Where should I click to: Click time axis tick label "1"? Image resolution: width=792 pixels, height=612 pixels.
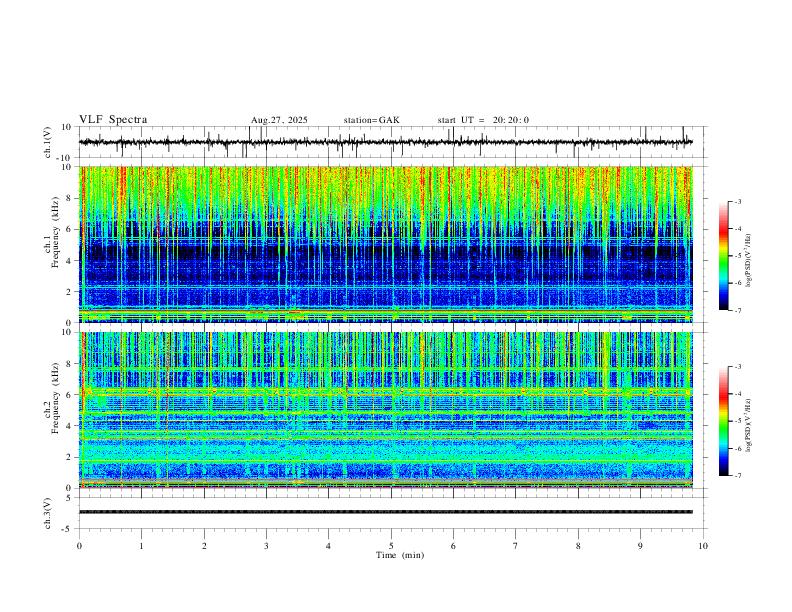tap(141, 546)
